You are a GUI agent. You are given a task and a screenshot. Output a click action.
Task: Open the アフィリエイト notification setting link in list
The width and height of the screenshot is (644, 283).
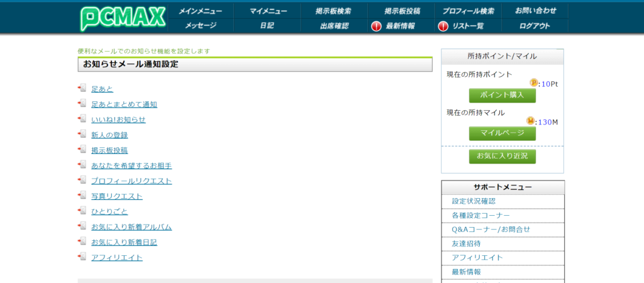coord(117,258)
